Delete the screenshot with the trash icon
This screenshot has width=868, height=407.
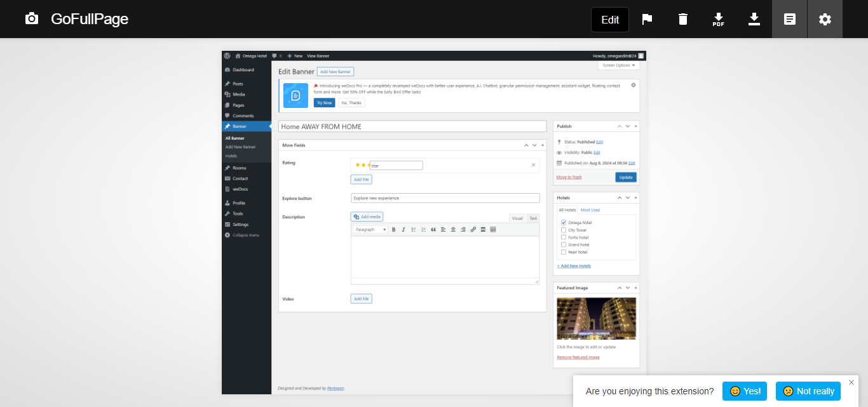point(682,19)
